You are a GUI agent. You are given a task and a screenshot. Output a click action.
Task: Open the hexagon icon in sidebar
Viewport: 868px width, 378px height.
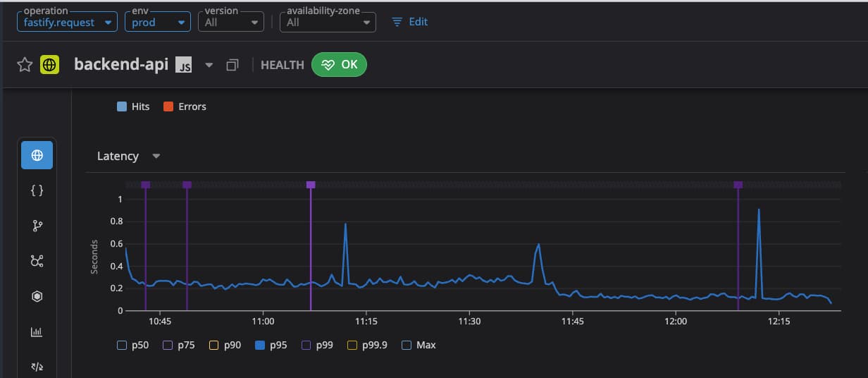click(x=37, y=296)
